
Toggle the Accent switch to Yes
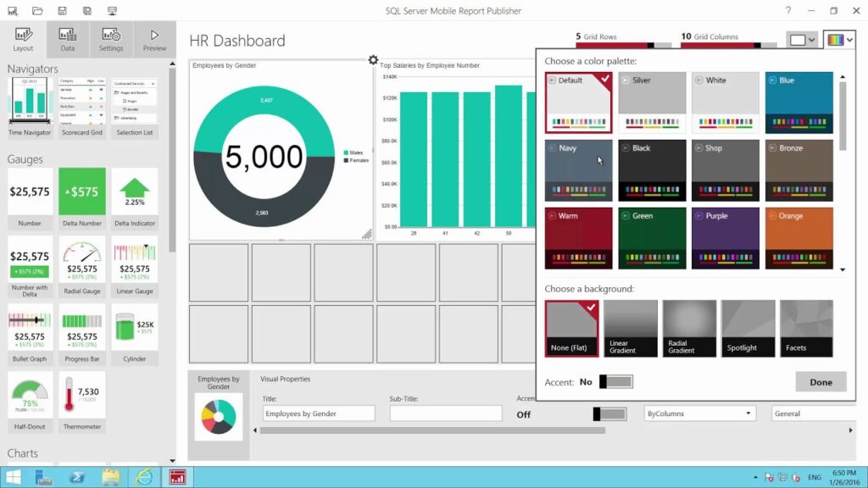pyautogui.click(x=617, y=381)
